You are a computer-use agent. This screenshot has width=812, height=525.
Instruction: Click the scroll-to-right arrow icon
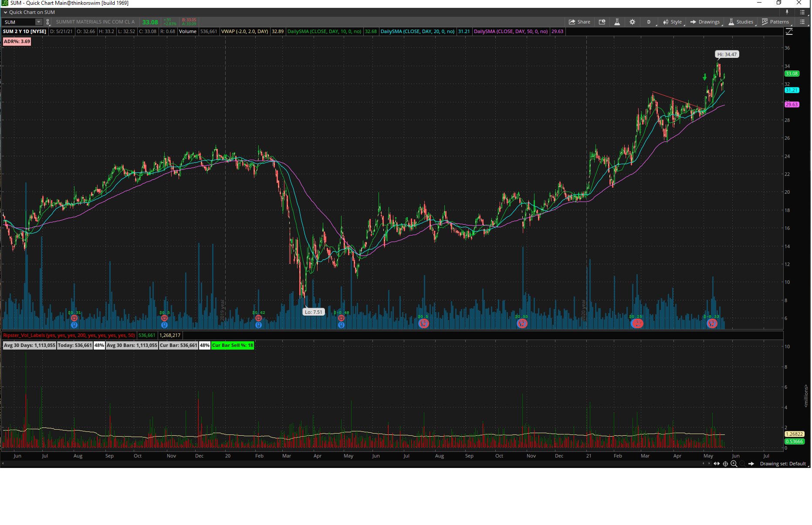[751, 464]
